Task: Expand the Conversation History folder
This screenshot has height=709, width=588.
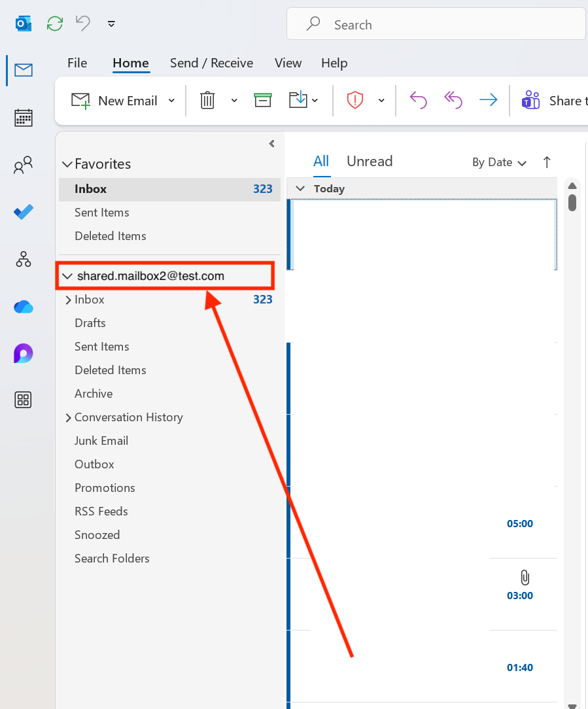Action: 68,417
